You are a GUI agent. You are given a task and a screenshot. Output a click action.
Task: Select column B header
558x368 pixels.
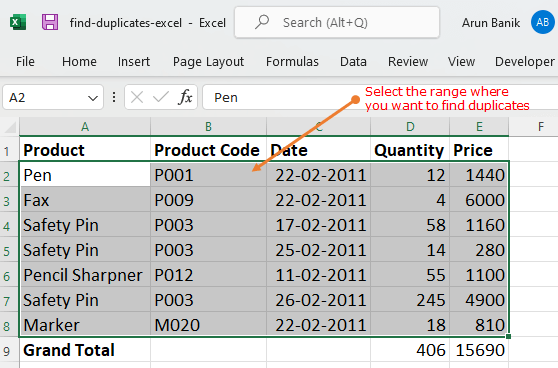(x=209, y=127)
